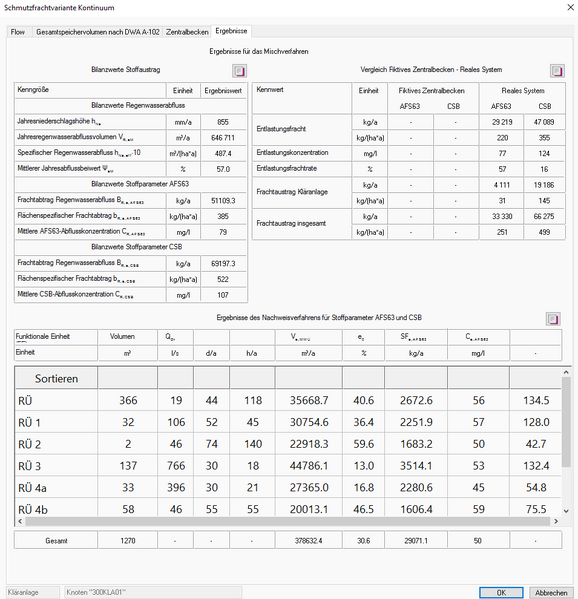Click Entlastungsfracht AFS63 value 29 219
This screenshot has width=578, height=599.
pyautogui.click(x=502, y=122)
